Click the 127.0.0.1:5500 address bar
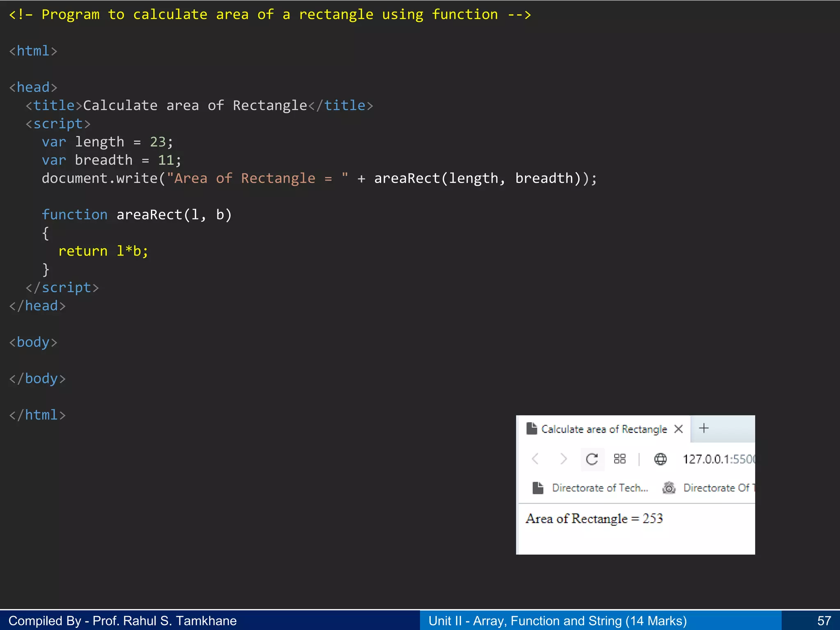Screen dimensions: 840x630 tap(719, 459)
